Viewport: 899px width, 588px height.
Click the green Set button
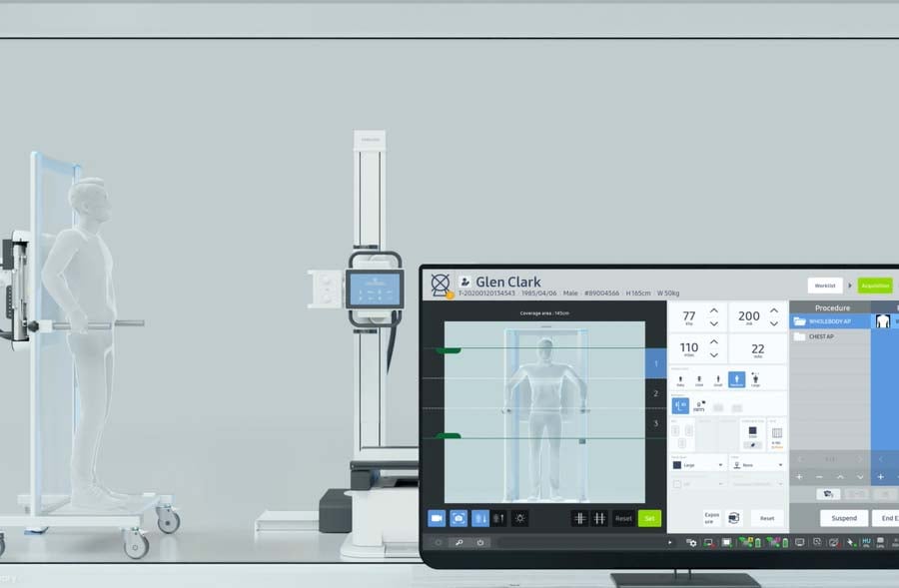pyautogui.click(x=650, y=518)
